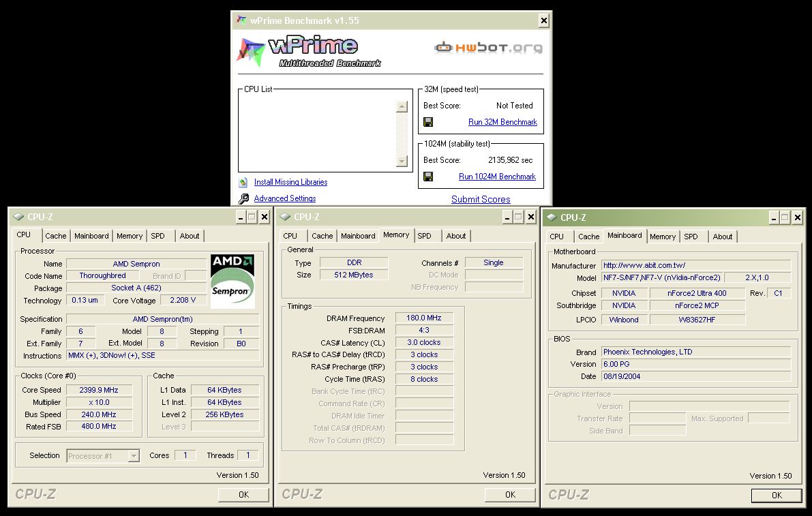Close the Memory tab CPU-Z window
The width and height of the screenshot is (812, 516).
pyautogui.click(x=531, y=217)
